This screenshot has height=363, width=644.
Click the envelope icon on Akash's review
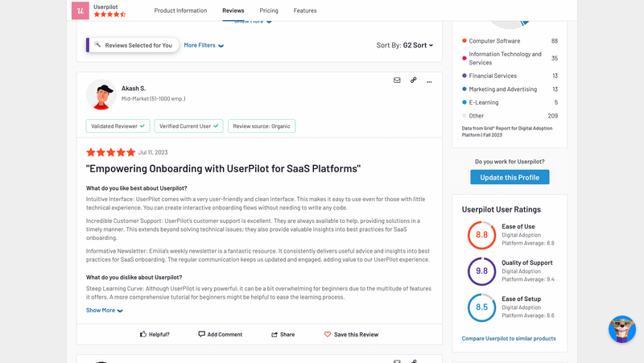[x=397, y=80]
